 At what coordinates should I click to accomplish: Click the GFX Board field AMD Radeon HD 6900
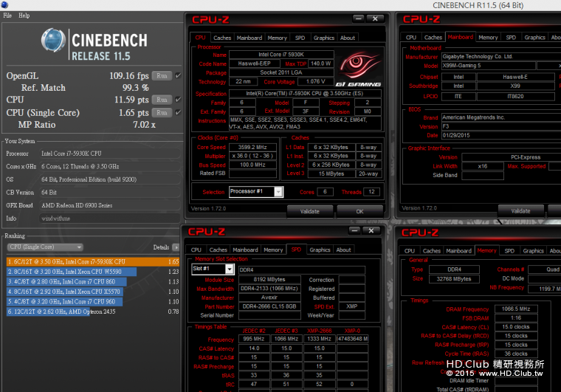[x=109, y=205]
